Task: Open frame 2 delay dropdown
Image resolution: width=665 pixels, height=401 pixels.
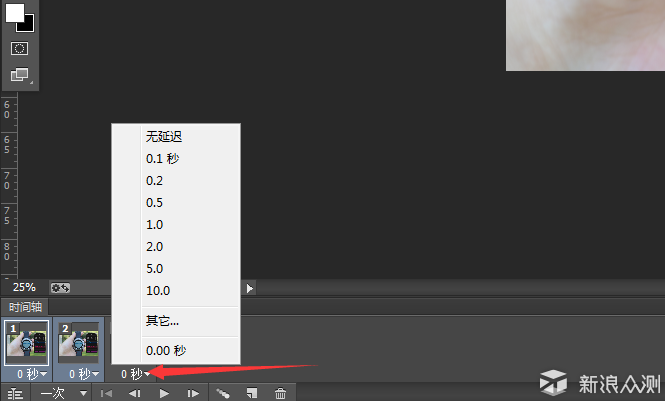Action: 84,374
